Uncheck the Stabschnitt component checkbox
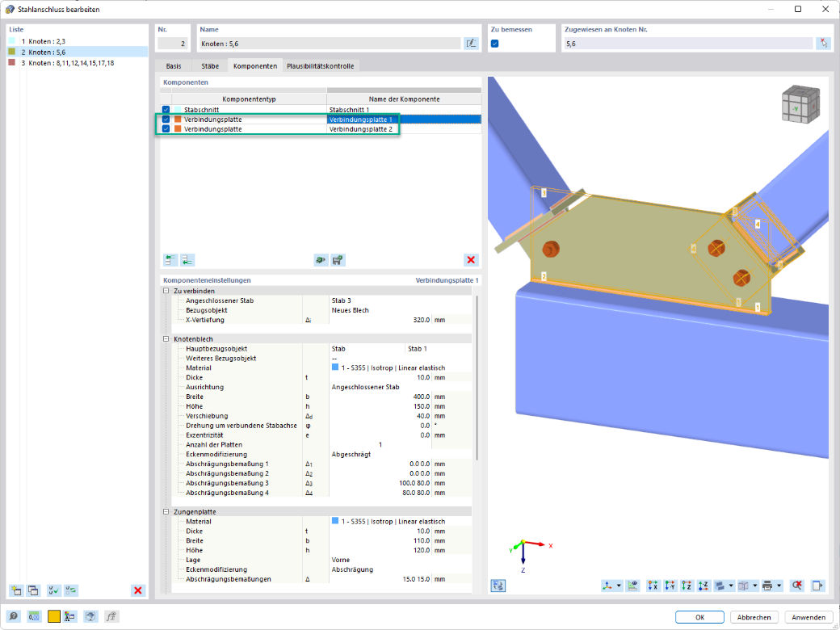840x630 pixels. click(x=166, y=110)
